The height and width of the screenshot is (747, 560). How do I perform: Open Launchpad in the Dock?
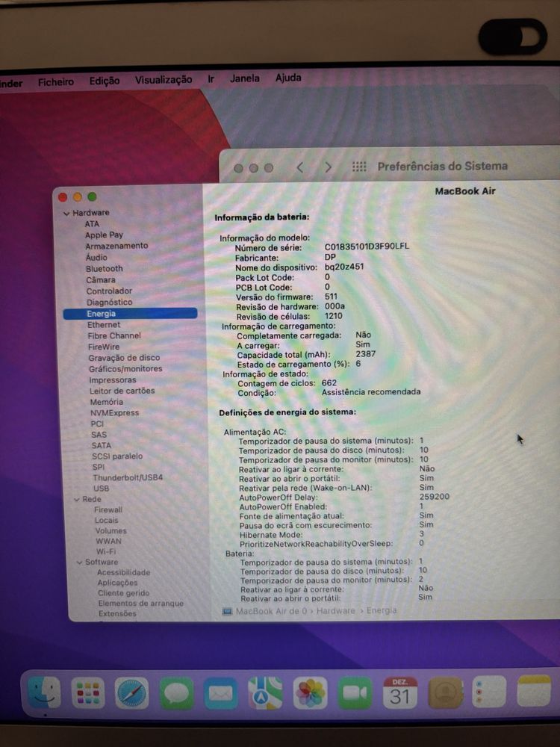coord(88,692)
